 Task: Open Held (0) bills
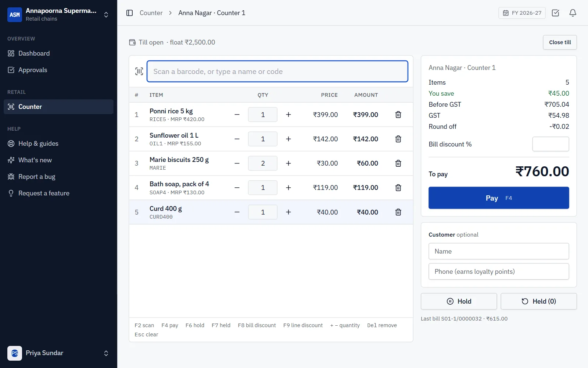point(539,301)
